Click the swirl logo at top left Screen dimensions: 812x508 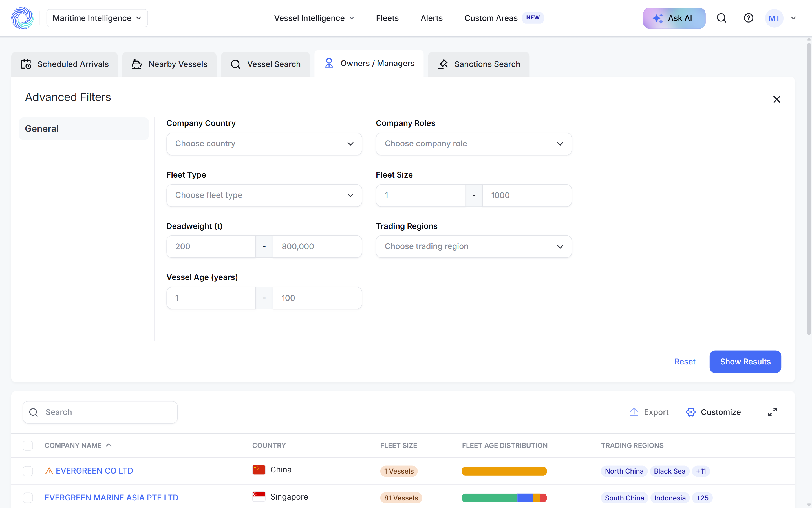coord(23,18)
